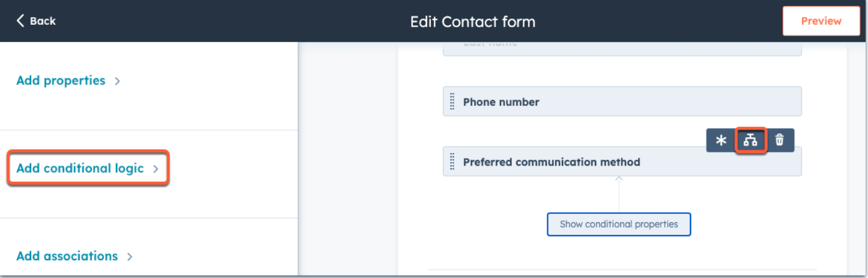Go Back using the Back text
Viewport: 868px width, 278px height.
tap(43, 21)
